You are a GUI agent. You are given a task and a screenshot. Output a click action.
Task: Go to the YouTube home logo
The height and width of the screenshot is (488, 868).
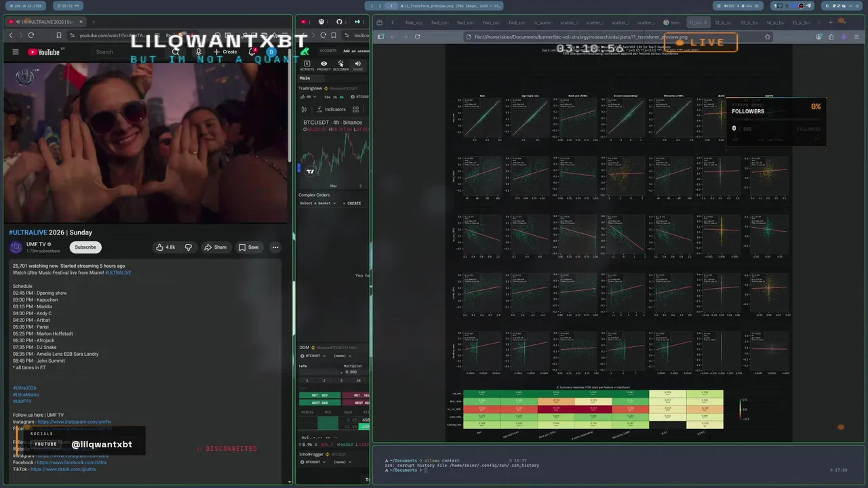click(44, 52)
